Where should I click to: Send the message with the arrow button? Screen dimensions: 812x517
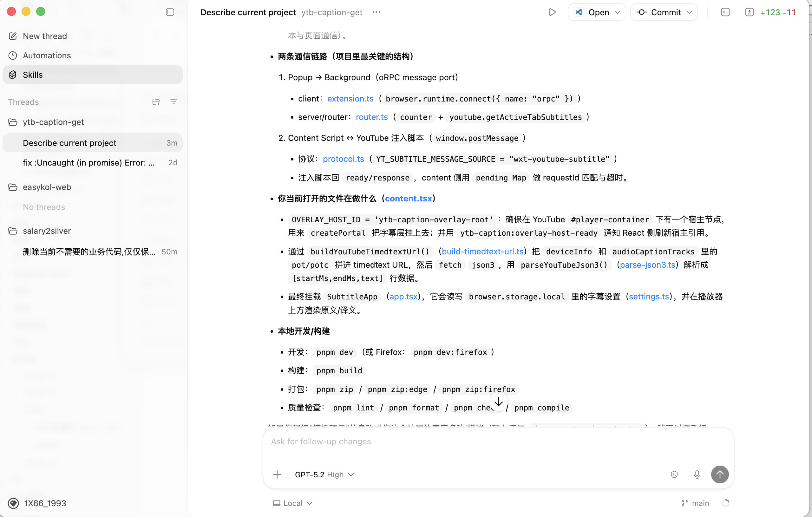pyautogui.click(x=720, y=474)
